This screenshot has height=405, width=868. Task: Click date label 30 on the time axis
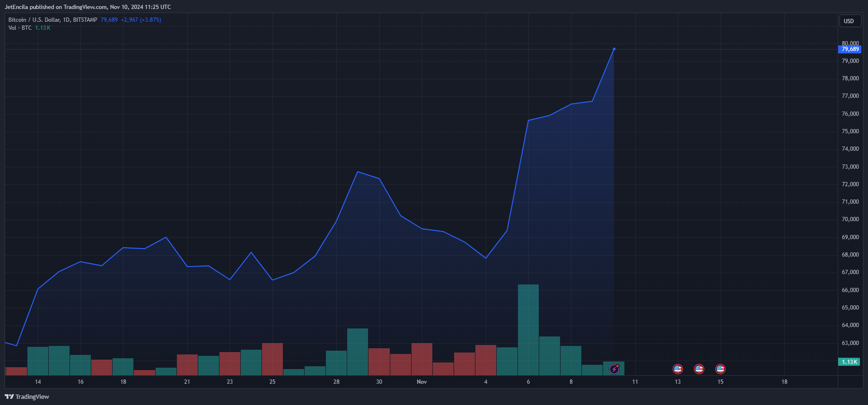(x=379, y=382)
